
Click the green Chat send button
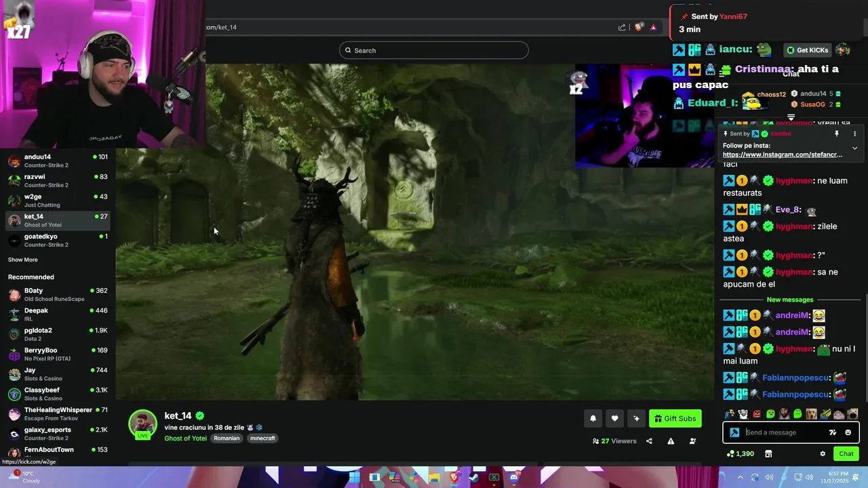coord(846,454)
